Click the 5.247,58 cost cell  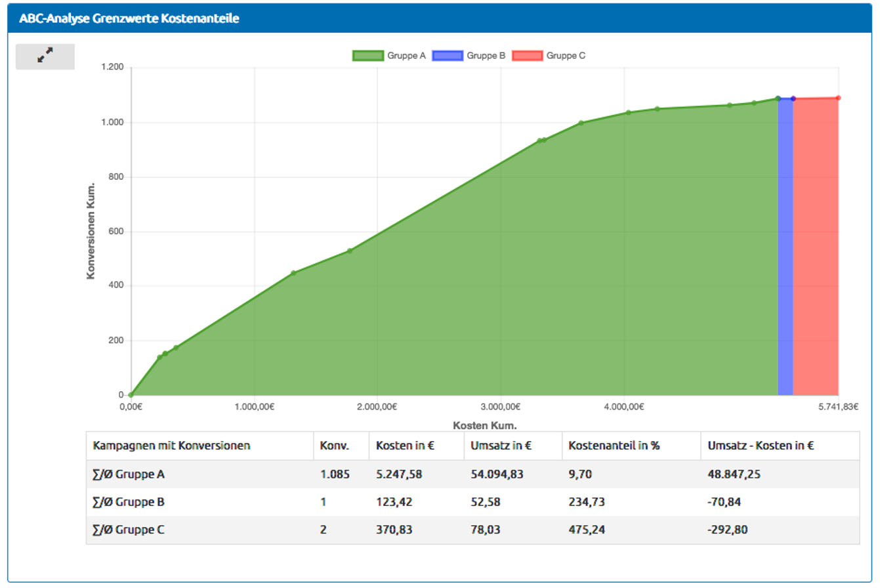point(400,474)
